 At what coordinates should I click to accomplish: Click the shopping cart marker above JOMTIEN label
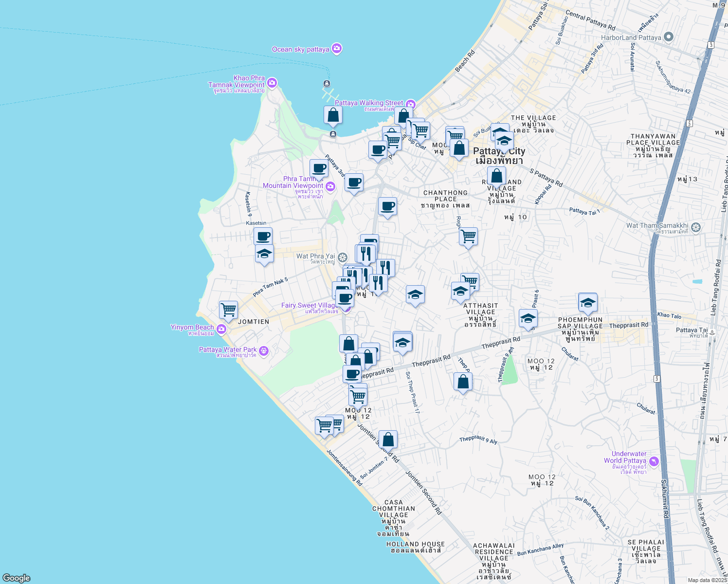(x=228, y=310)
